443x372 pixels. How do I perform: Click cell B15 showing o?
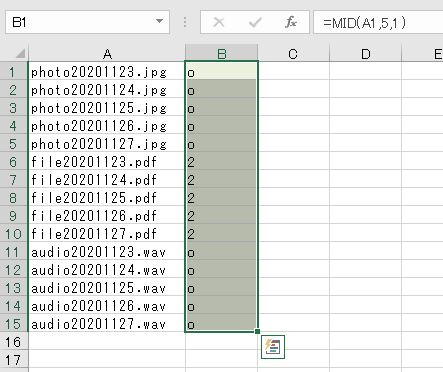coord(222,324)
